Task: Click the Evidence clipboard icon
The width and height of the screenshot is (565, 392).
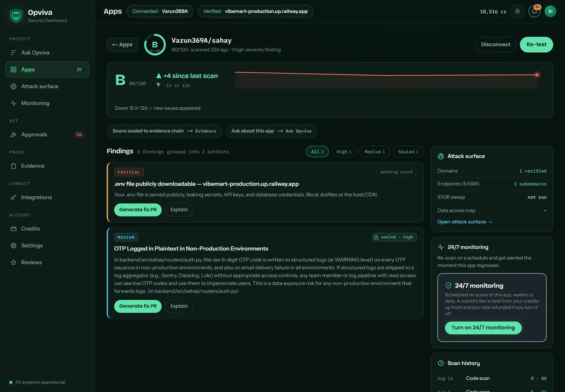Action: [13, 166]
